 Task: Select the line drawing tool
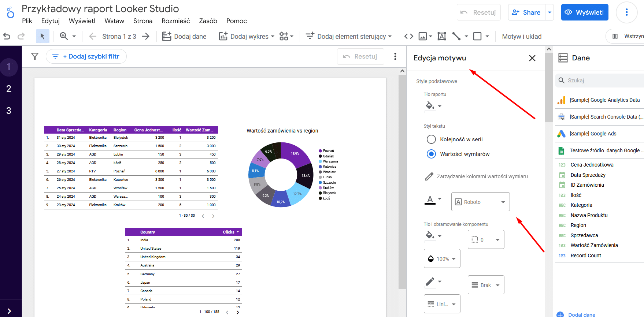click(x=456, y=36)
